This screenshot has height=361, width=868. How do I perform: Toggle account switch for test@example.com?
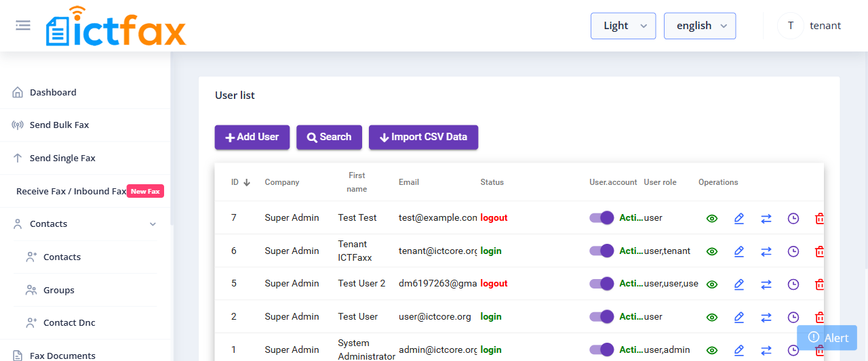point(601,217)
